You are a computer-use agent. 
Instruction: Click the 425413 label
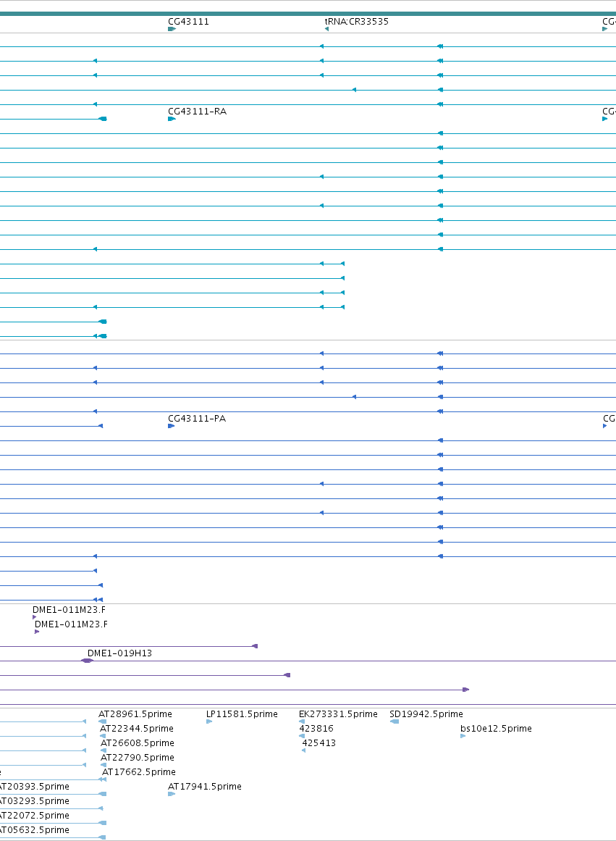(319, 743)
